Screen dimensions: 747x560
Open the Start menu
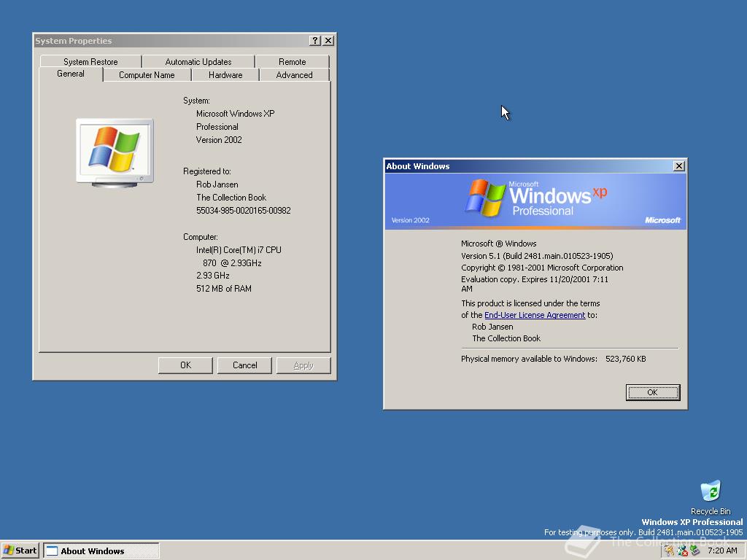click(x=20, y=551)
